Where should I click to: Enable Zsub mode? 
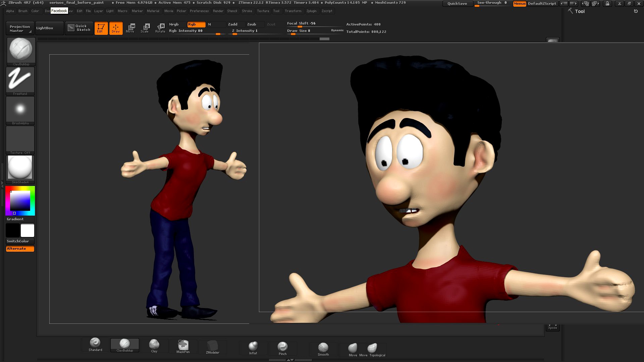coord(255,24)
